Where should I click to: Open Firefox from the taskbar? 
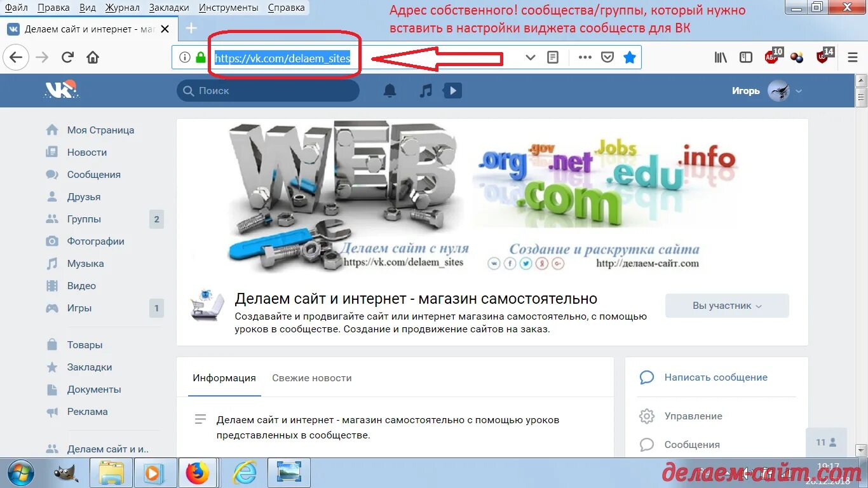coord(198,473)
